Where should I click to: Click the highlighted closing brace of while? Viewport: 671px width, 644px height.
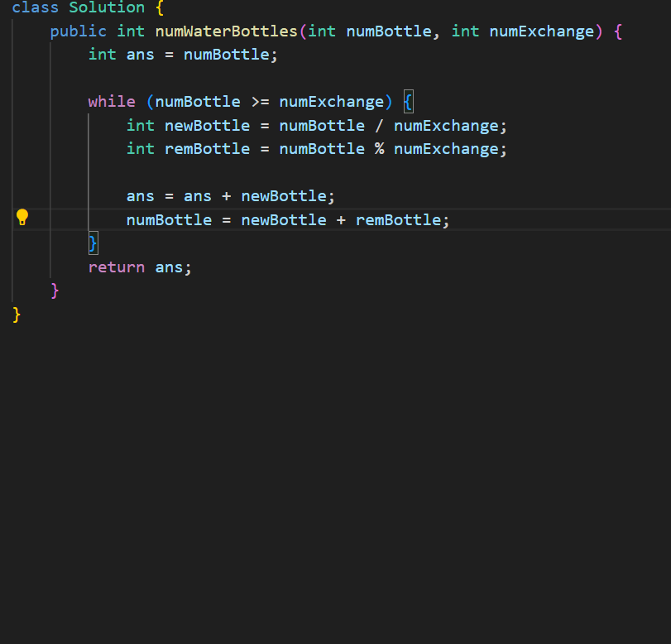coord(93,243)
